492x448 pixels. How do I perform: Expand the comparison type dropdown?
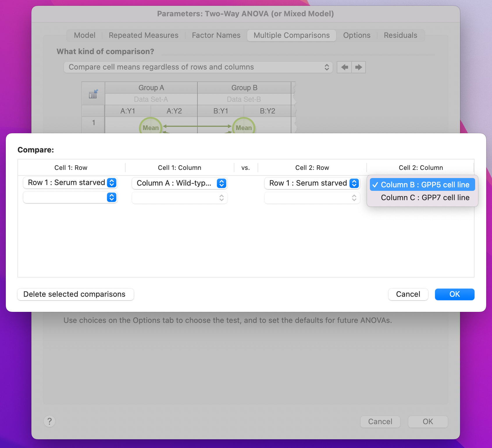(x=198, y=67)
